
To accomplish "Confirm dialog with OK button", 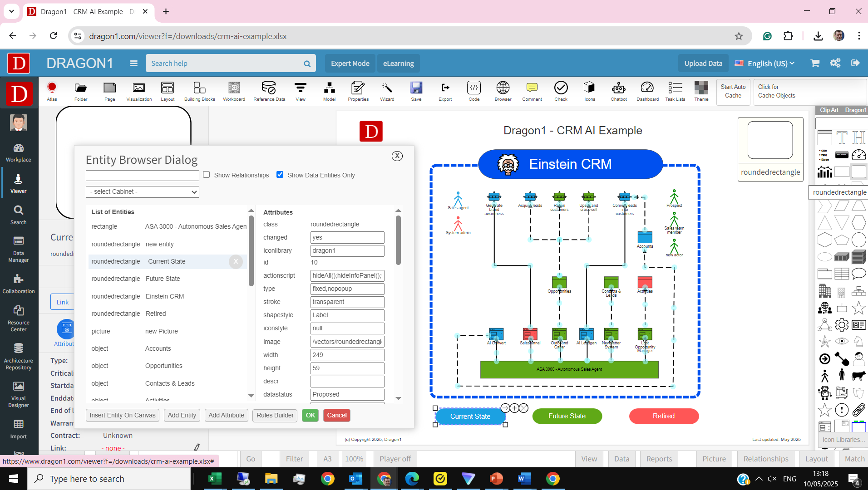I will point(311,415).
